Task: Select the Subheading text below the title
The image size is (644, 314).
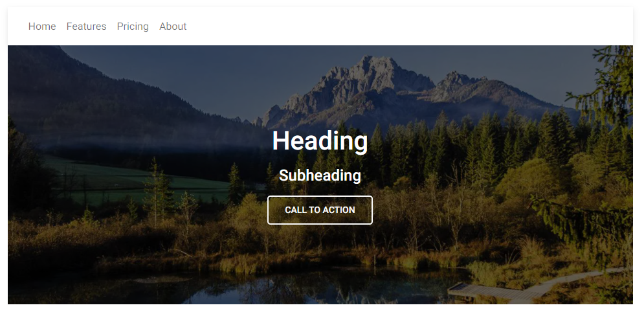Action: click(x=320, y=175)
